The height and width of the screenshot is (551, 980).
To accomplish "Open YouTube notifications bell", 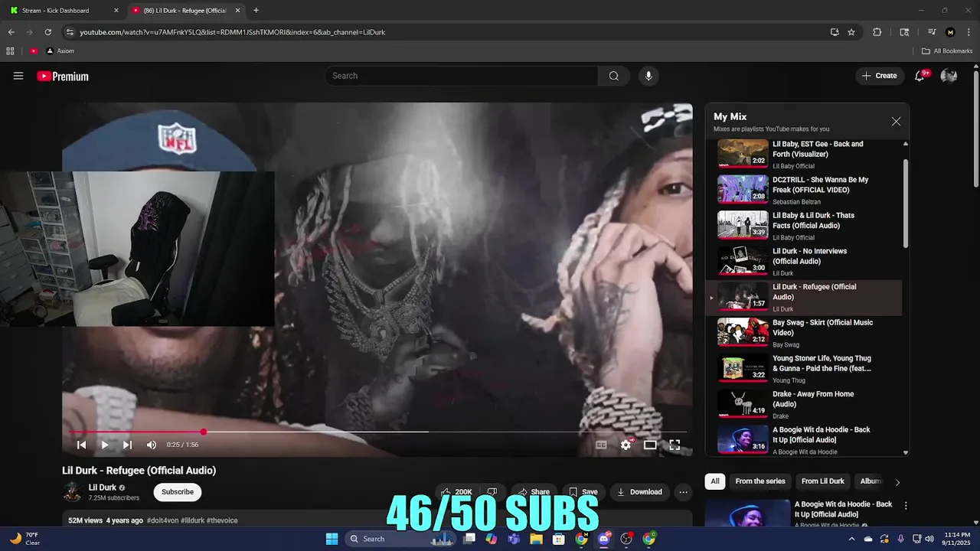I will [x=920, y=76].
